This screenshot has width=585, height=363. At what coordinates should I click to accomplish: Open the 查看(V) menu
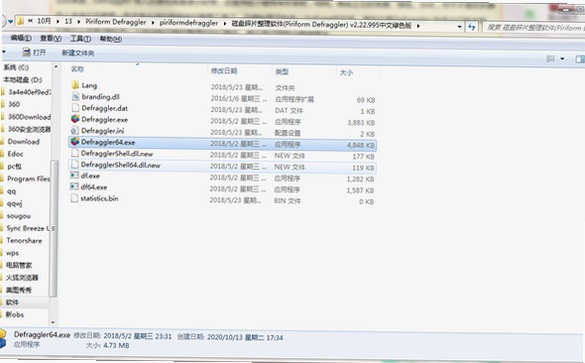click(50, 38)
